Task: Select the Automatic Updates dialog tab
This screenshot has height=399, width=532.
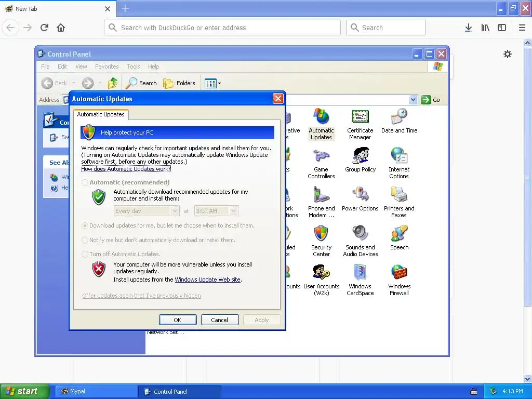Action: coord(101,114)
